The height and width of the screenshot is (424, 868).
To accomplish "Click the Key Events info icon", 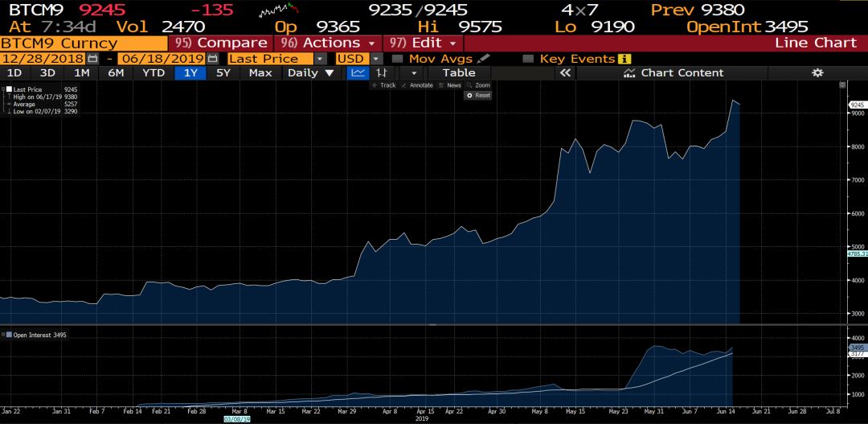I will point(624,59).
